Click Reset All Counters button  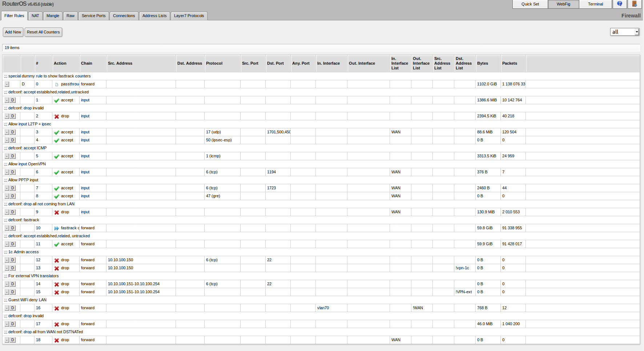pyautogui.click(x=43, y=32)
